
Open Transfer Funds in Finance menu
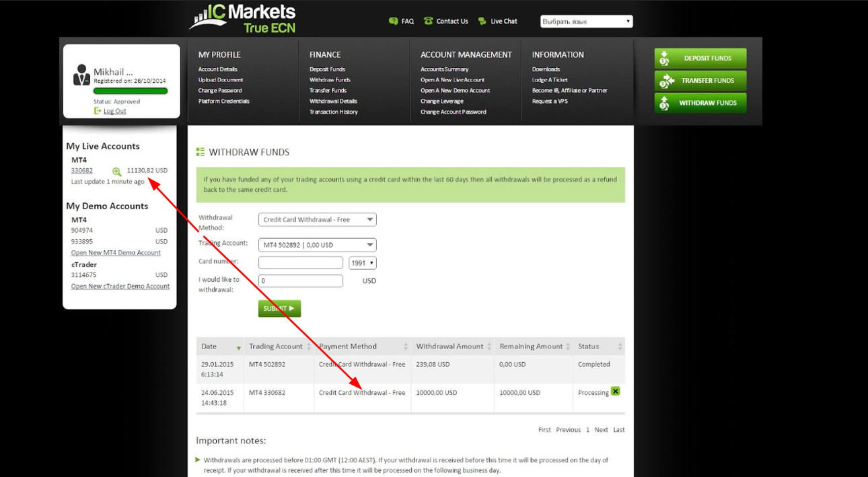click(x=328, y=91)
